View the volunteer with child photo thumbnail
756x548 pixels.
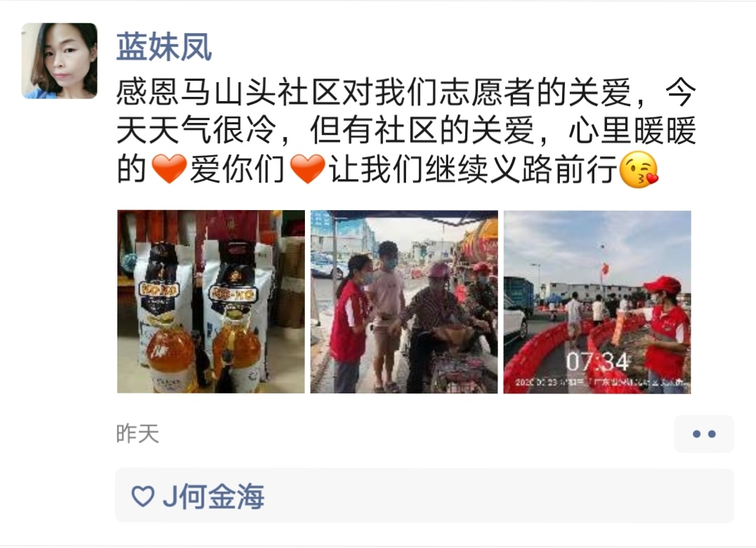(404, 301)
